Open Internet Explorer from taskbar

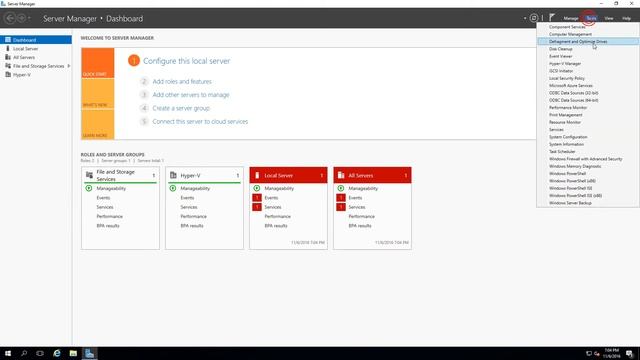[57, 353]
